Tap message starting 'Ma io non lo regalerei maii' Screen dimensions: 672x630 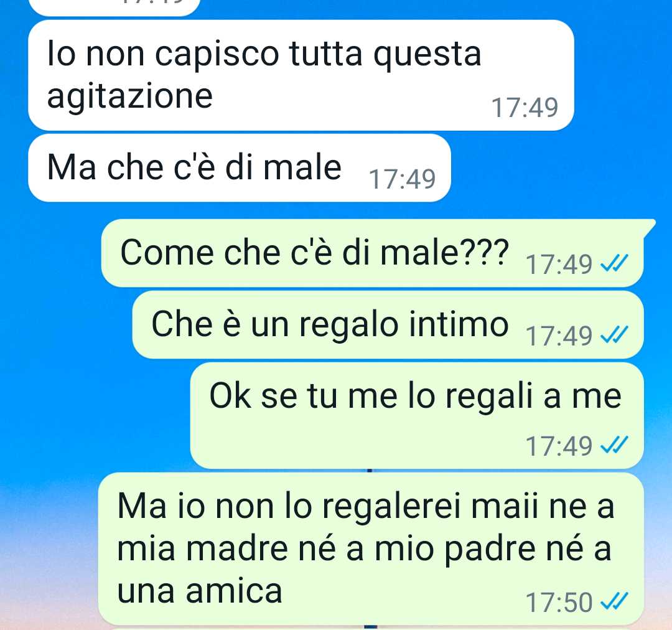click(x=371, y=549)
